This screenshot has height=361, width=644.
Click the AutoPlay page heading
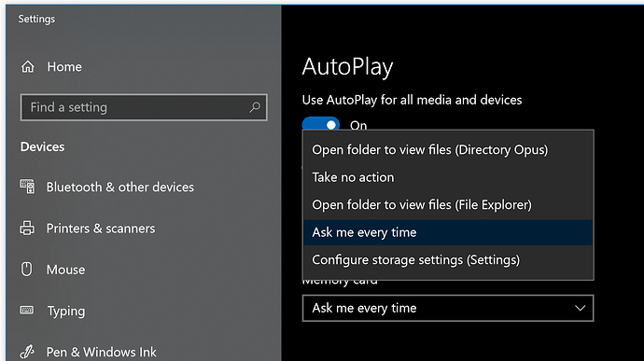point(347,67)
